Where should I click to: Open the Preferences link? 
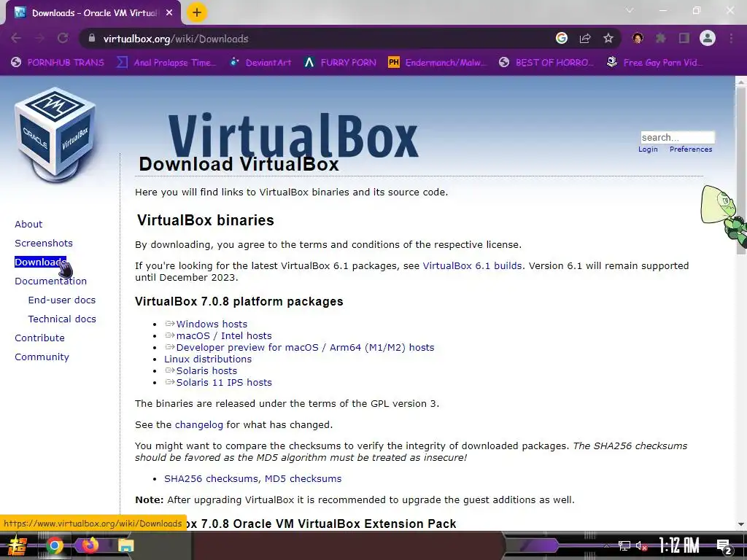click(691, 149)
